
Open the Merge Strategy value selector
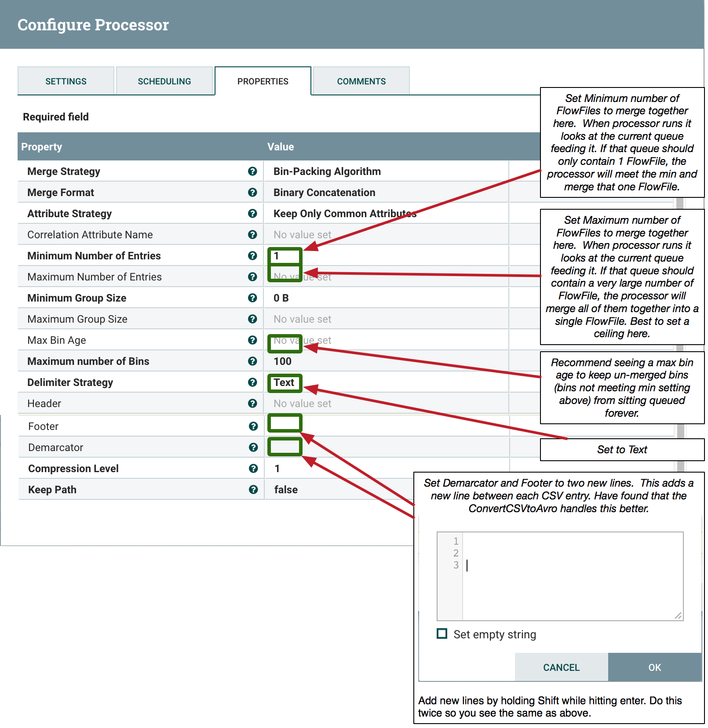[326, 171]
